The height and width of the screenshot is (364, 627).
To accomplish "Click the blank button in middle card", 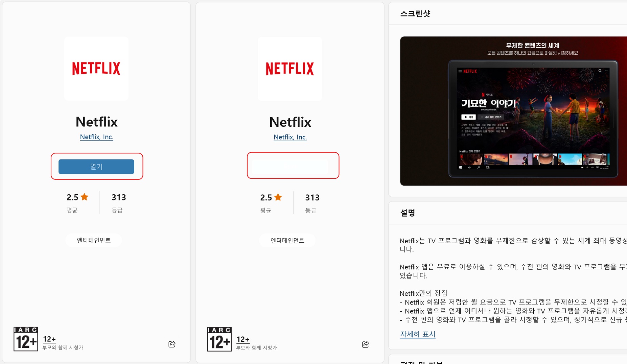I will tap(290, 166).
